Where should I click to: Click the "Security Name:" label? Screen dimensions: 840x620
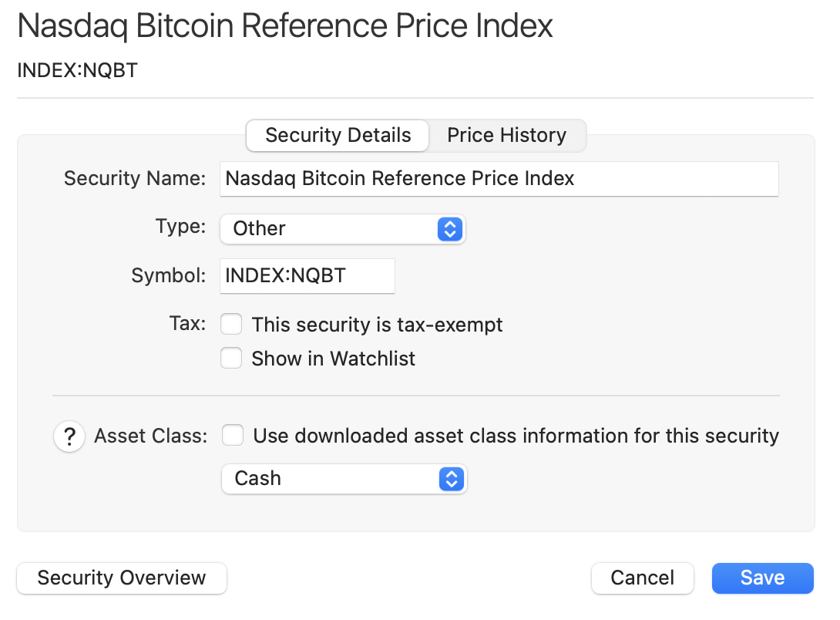135,179
